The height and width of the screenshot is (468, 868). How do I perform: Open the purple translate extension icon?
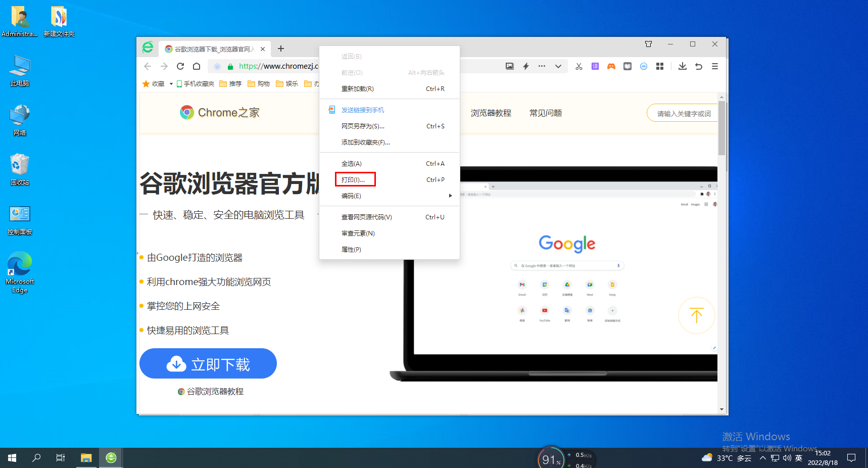click(x=595, y=66)
